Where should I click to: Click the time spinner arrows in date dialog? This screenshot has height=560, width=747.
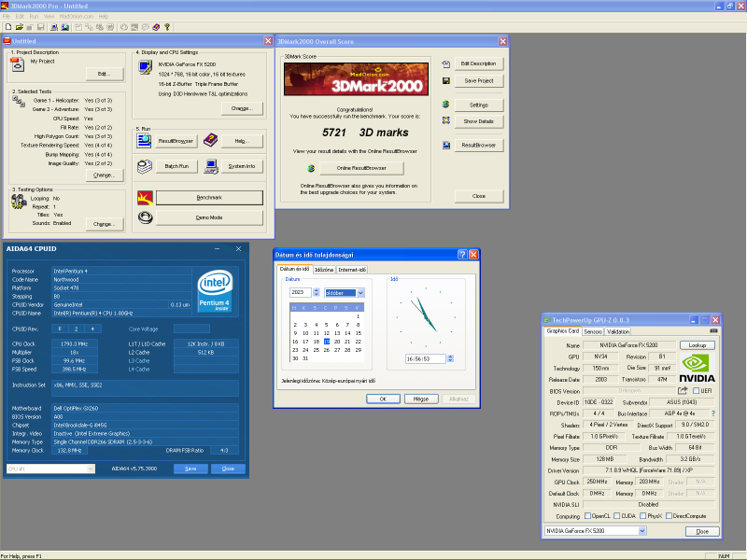pyautogui.click(x=450, y=358)
